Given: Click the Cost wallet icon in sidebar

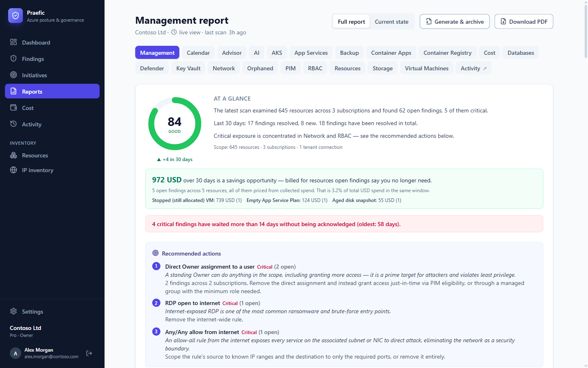Looking at the screenshot, I should coord(13,108).
